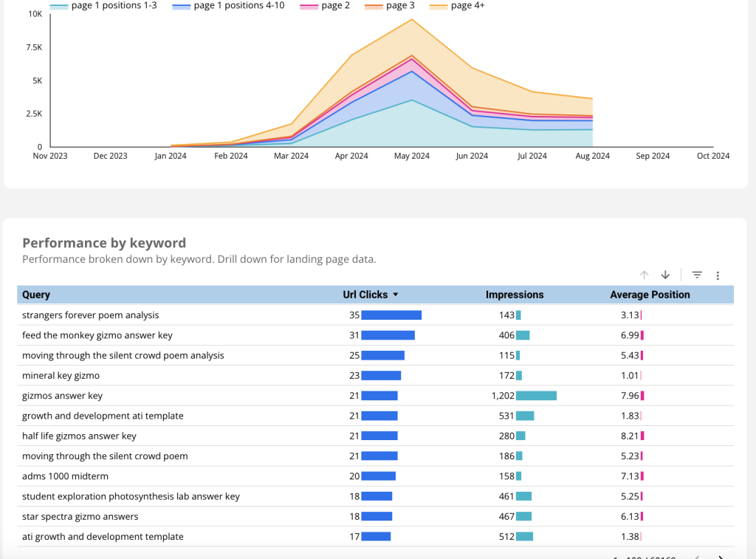756x559 pixels.
Task: Sort by Average Position column header
Action: (x=650, y=295)
